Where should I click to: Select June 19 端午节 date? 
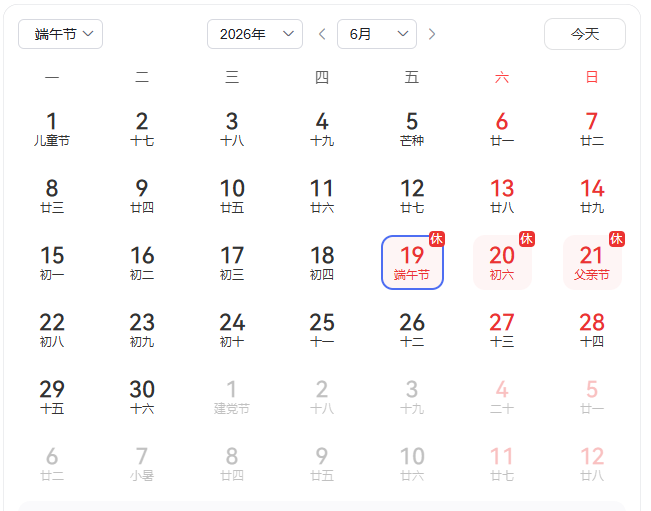[x=412, y=262]
